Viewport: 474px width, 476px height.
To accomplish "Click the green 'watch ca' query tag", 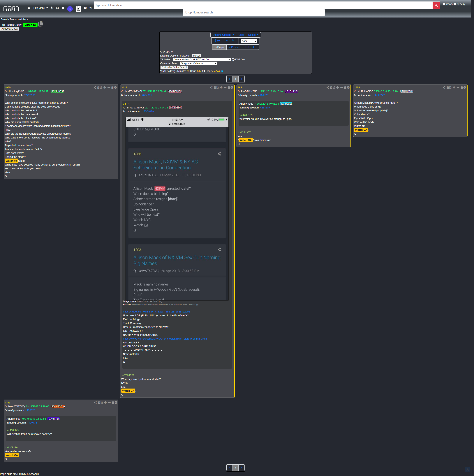I will (30, 25).
